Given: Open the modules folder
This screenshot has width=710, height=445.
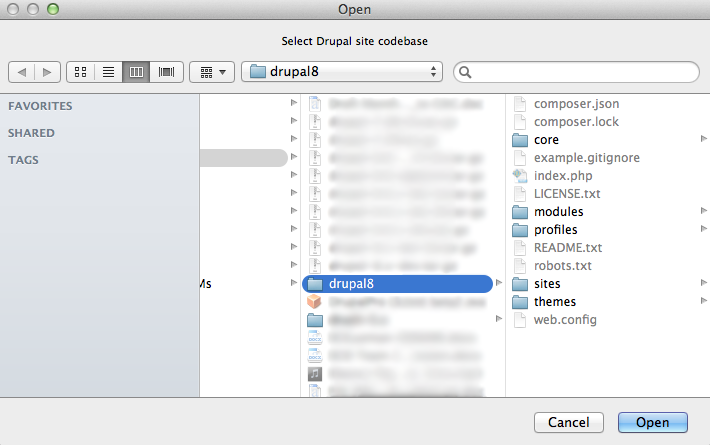Looking at the screenshot, I should coord(558,212).
